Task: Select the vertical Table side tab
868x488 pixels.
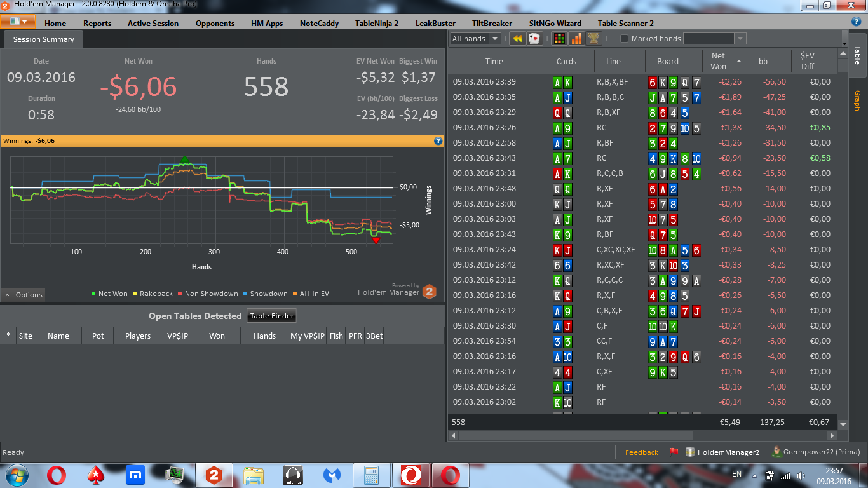Action: (x=857, y=55)
